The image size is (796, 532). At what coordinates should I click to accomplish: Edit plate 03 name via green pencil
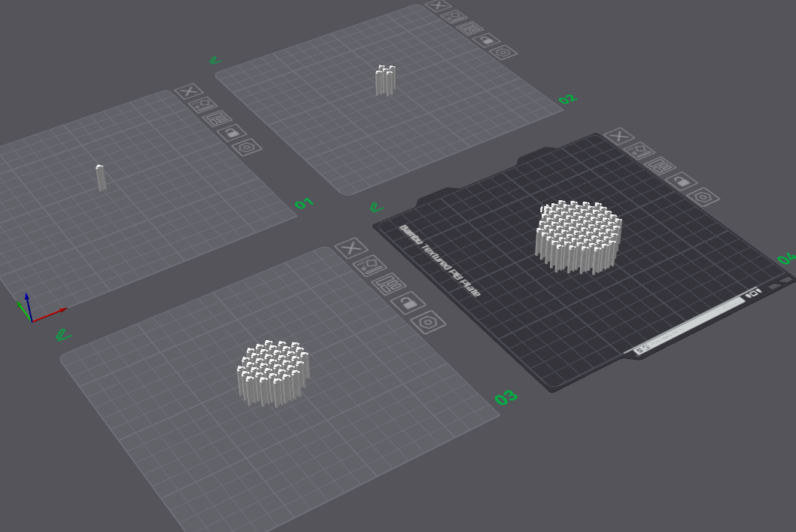point(63,335)
